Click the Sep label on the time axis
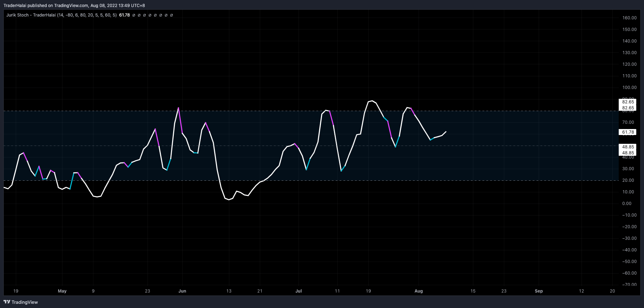Image resolution: width=644 pixels, height=308 pixels. 539,291
